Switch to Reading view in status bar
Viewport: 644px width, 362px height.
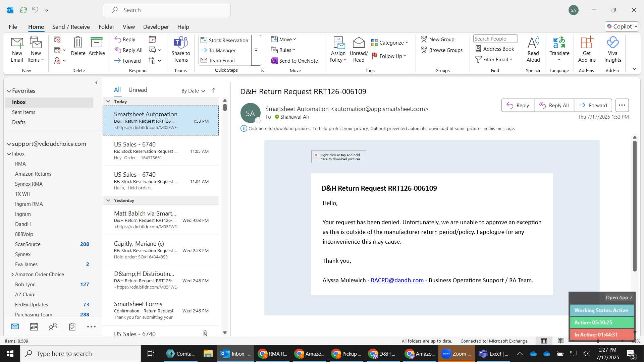(560, 341)
